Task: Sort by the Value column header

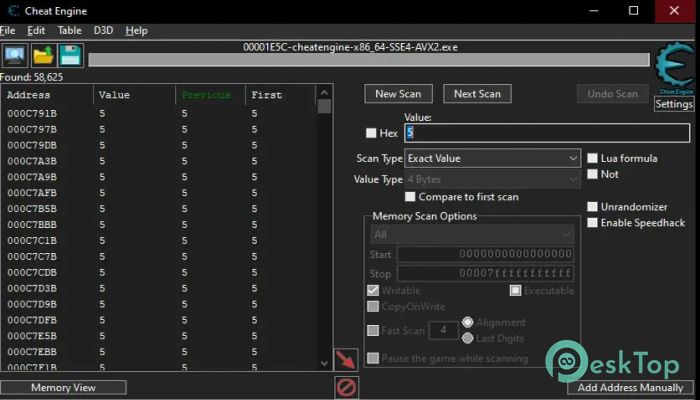Action: pyautogui.click(x=134, y=95)
